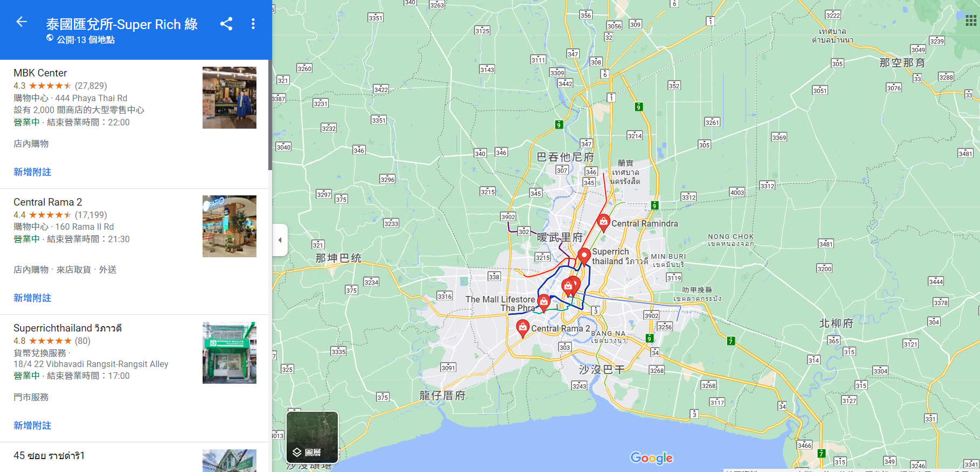This screenshot has height=472, width=980.
Task: Share the Super Rich map list
Action: 226,24
